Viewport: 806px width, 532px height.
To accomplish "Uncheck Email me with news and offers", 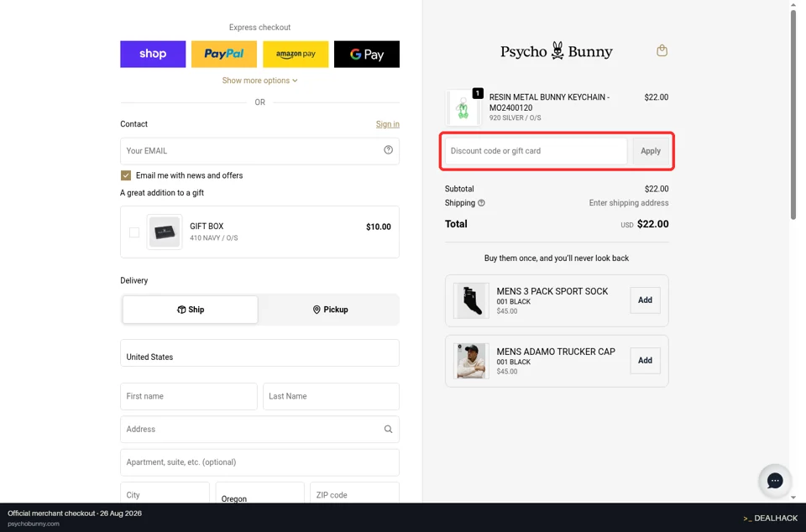I will click(x=126, y=175).
